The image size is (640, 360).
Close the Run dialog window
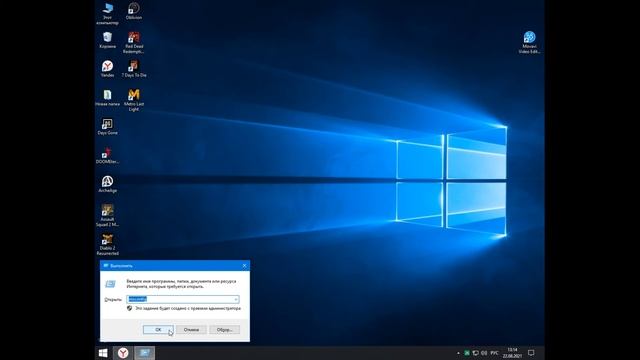[244, 266]
